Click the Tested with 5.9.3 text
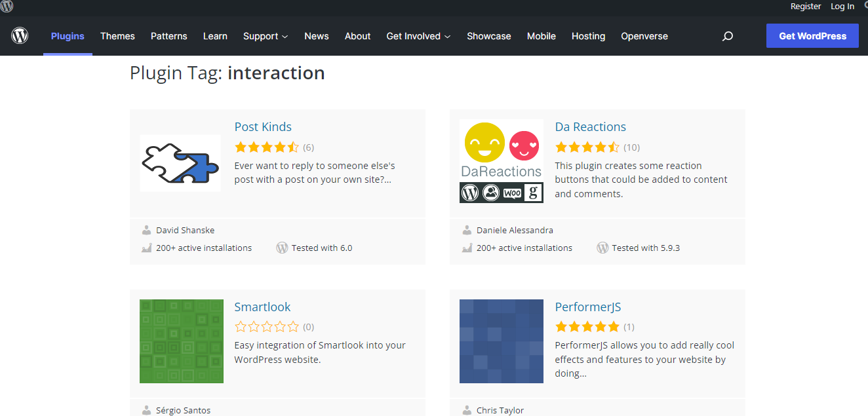 coord(646,248)
